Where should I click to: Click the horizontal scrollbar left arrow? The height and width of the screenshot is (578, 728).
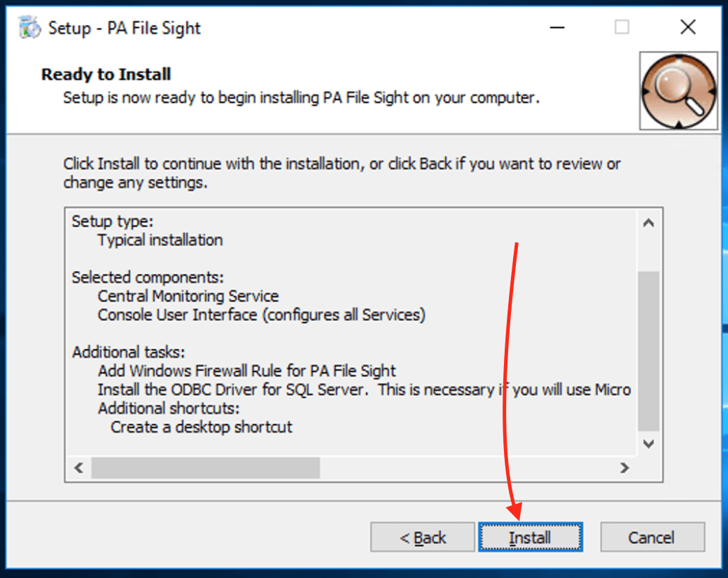78,467
